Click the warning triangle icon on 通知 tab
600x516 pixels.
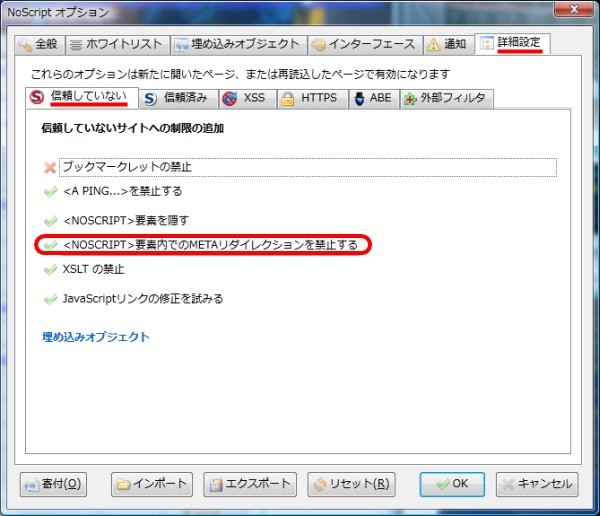click(434, 45)
